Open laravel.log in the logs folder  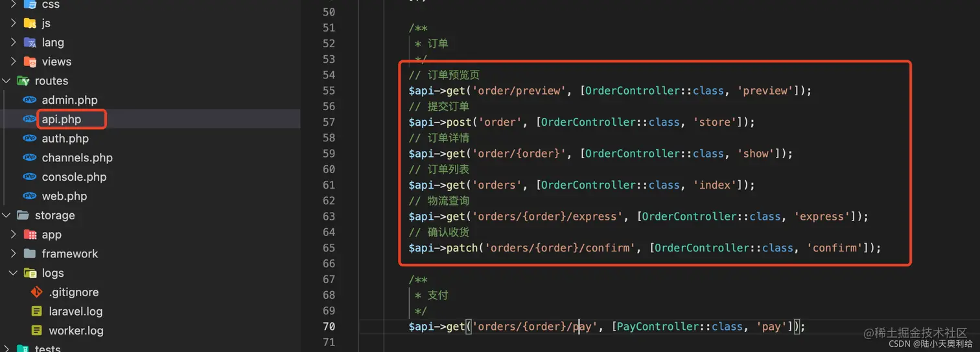click(76, 311)
